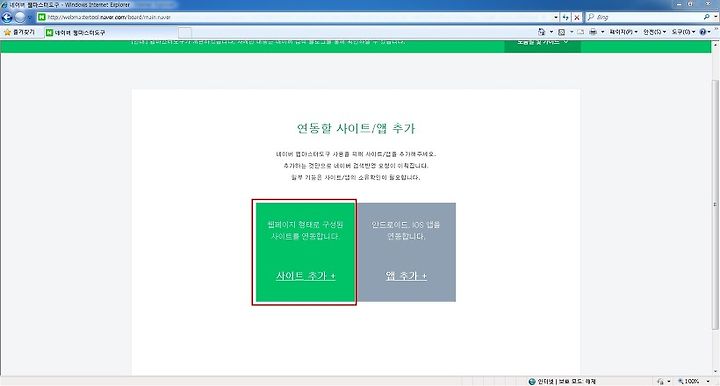Click the 사이트 추가 + link
This screenshot has width=720, height=386.
point(305,275)
